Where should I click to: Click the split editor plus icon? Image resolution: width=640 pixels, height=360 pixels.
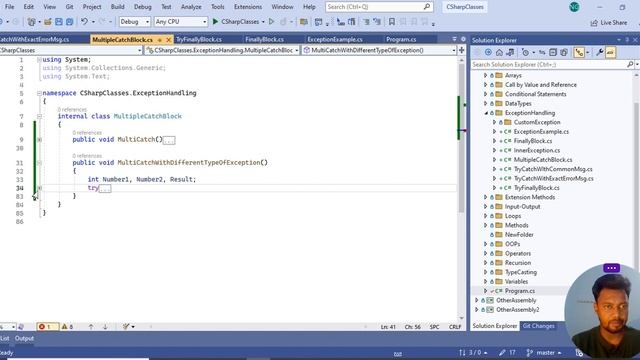[x=461, y=50]
